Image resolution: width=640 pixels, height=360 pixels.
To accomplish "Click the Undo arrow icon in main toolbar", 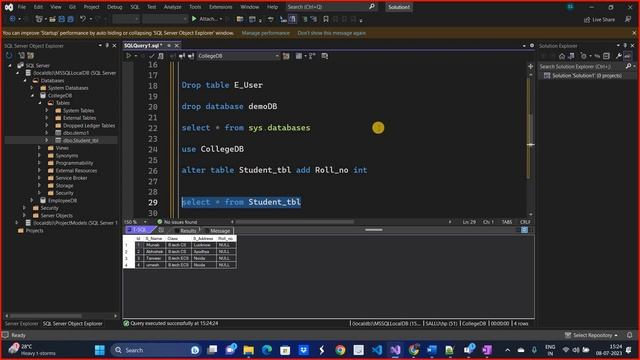I will click(x=83, y=19).
